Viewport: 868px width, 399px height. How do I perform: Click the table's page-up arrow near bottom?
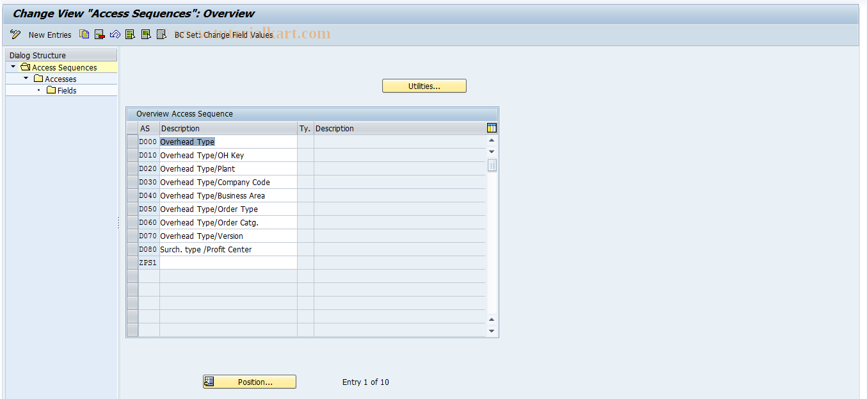click(492, 320)
